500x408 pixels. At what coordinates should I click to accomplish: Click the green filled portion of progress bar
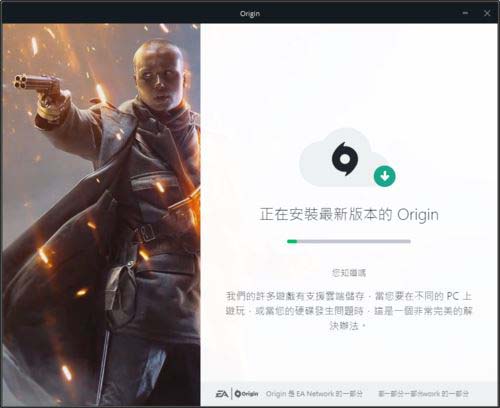292,241
